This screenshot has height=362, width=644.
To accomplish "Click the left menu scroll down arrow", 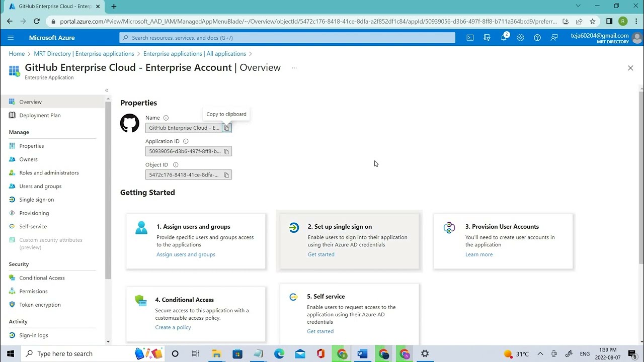I will click(x=108, y=342).
